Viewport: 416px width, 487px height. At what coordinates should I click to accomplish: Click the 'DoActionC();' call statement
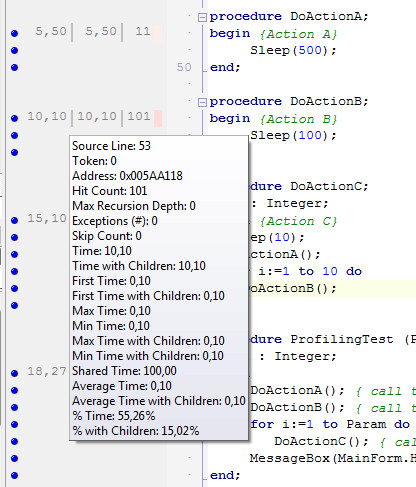[322, 442]
